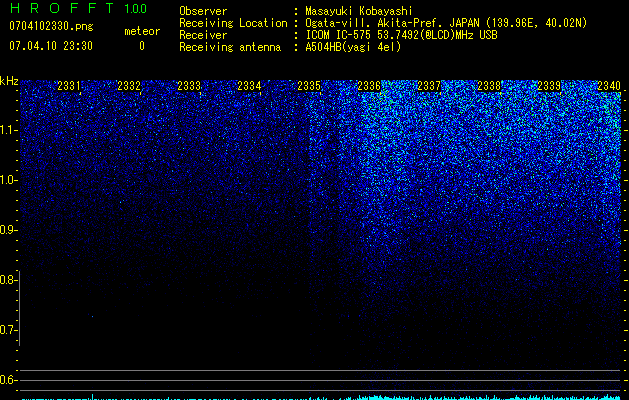This screenshot has width=629, height=400.
Task: Click the 0.6 frequency axis label
Action: point(8,380)
